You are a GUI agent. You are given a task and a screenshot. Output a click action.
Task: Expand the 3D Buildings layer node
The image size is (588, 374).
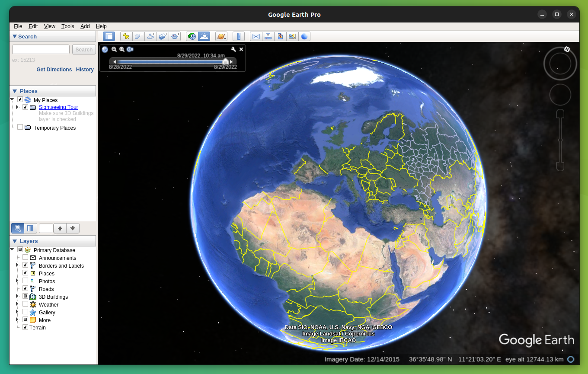(17, 296)
